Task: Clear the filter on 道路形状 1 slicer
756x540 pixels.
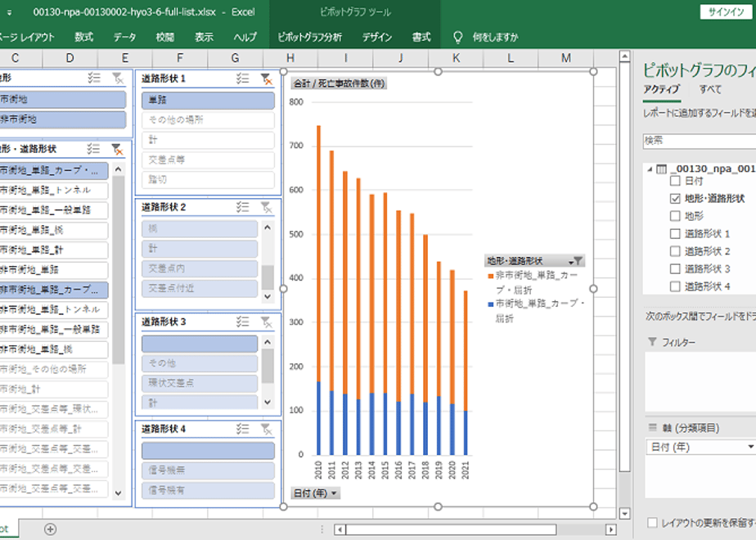Action: pyautogui.click(x=266, y=79)
